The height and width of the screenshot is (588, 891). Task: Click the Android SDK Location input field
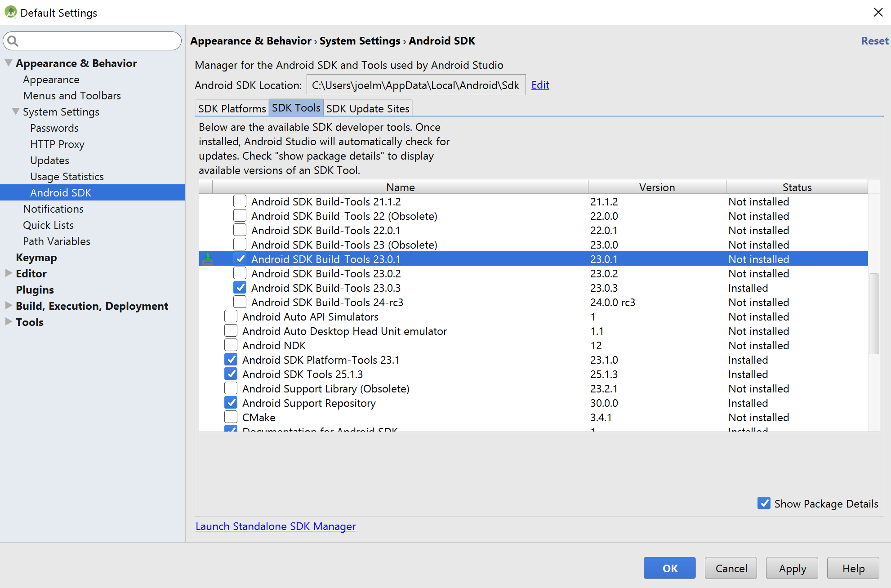[x=416, y=85]
